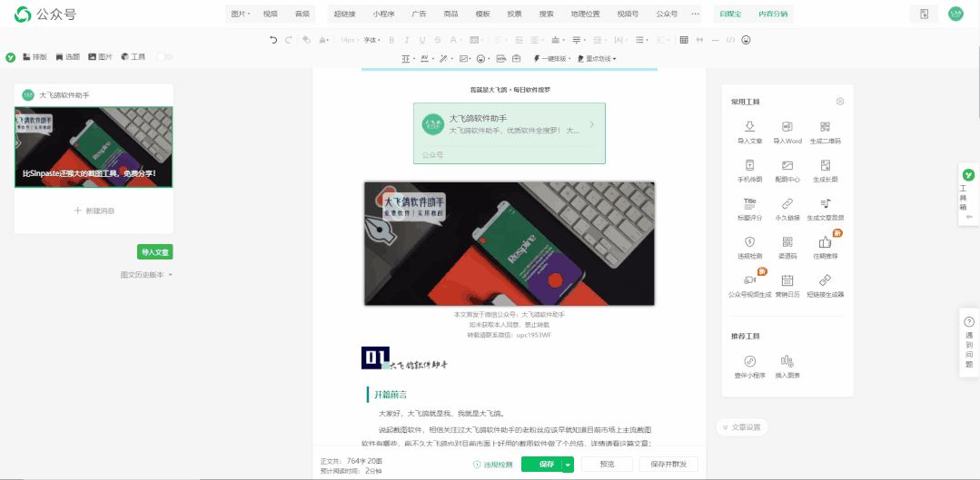Open 生成文章音频 tool
The image size is (980, 480).
825,210
